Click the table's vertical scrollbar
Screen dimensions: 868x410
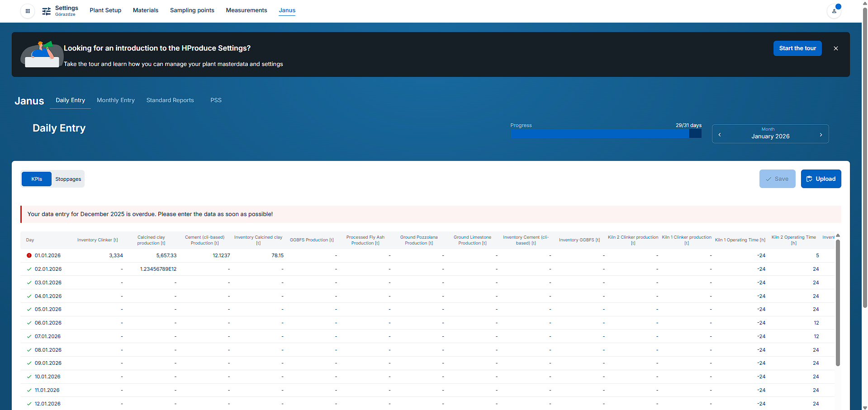(838, 303)
